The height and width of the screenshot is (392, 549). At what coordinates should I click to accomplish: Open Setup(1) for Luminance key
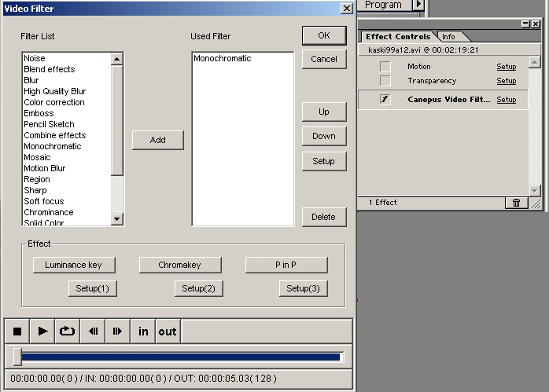tap(93, 288)
